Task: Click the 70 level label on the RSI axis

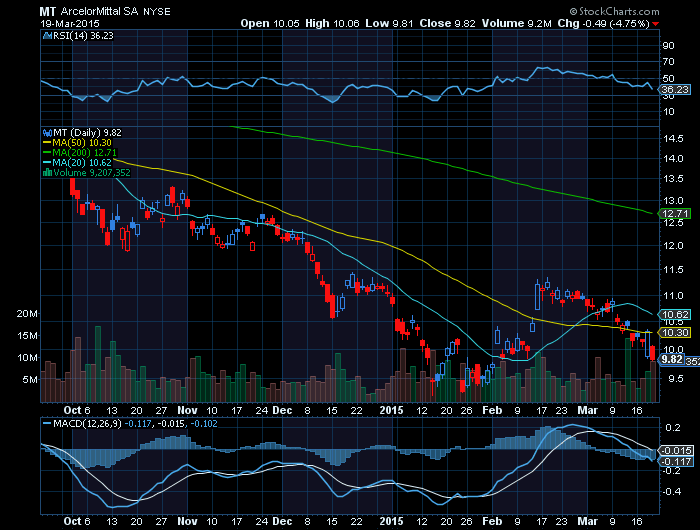Action: (x=668, y=62)
